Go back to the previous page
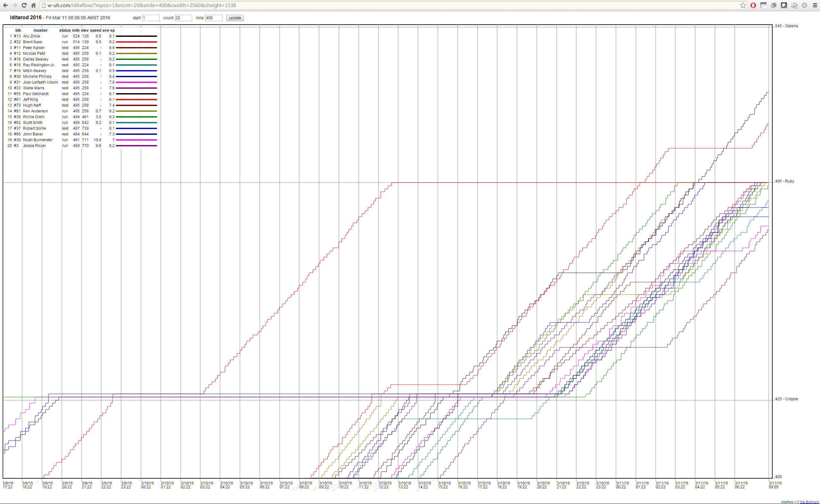This screenshot has height=504, width=820. [x=5, y=5]
